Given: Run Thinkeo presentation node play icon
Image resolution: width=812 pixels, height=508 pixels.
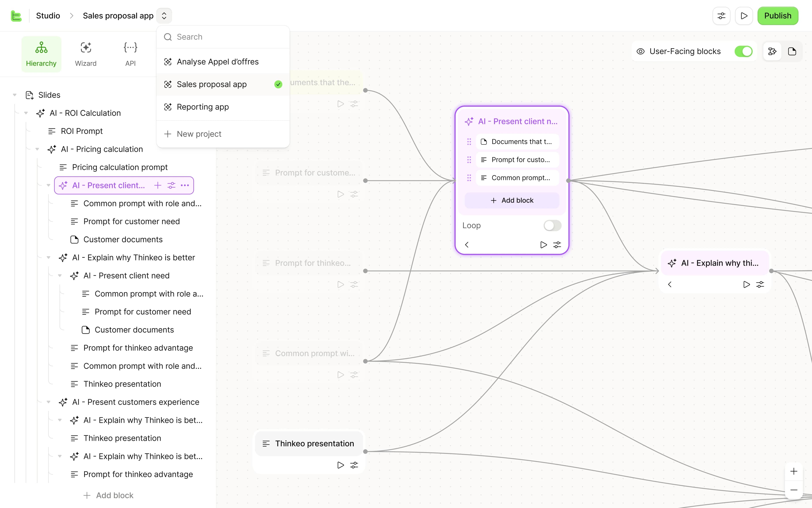Looking at the screenshot, I should pos(340,465).
